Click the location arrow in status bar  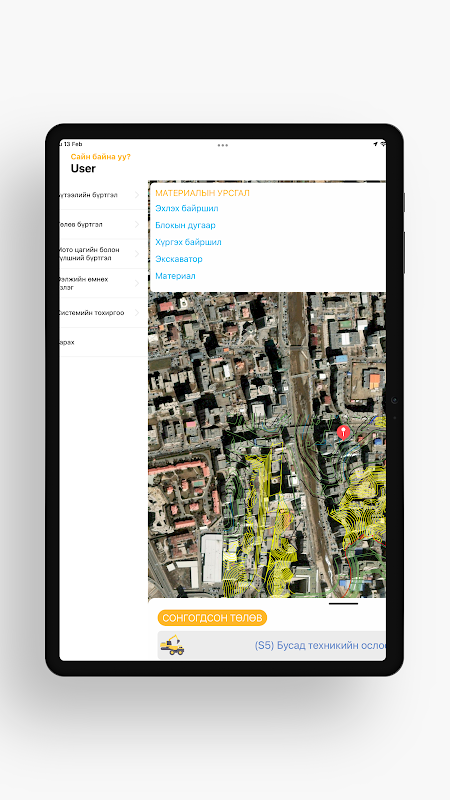[376, 144]
